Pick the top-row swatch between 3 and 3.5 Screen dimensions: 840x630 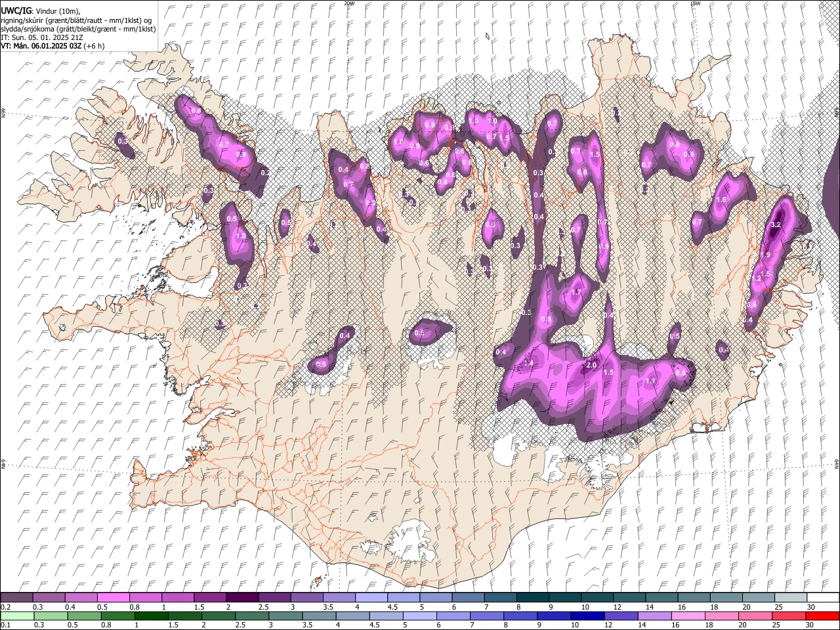pyautogui.click(x=306, y=598)
